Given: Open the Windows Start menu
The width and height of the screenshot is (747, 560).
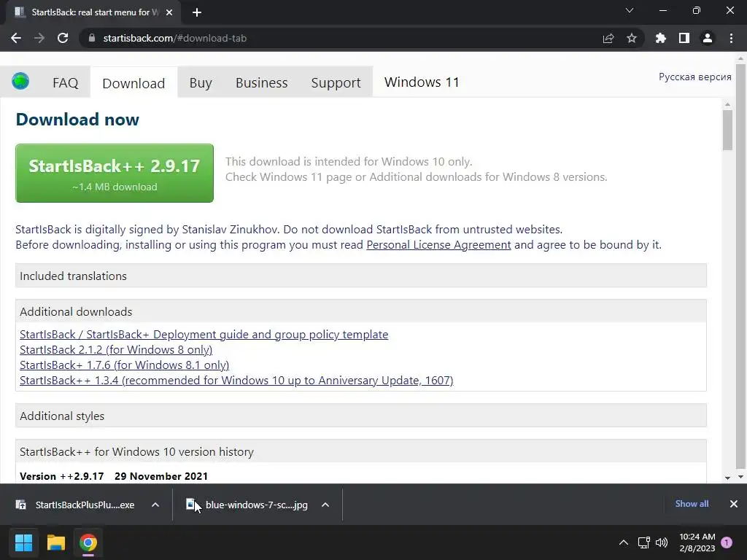Looking at the screenshot, I should tap(23, 542).
